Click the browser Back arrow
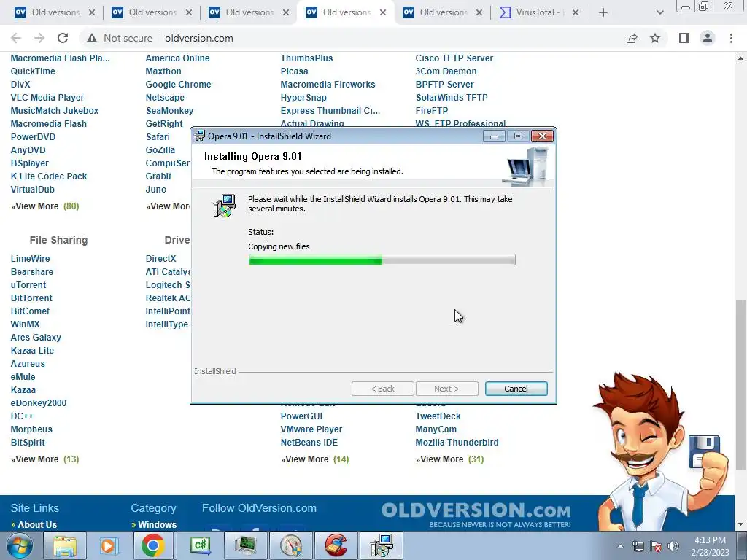 click(x=16, y=38)
